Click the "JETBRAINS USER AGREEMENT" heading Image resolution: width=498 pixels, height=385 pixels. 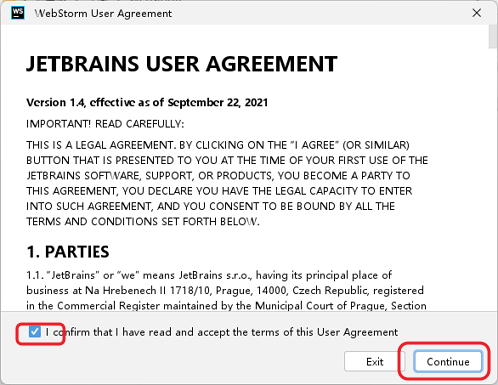182,64
